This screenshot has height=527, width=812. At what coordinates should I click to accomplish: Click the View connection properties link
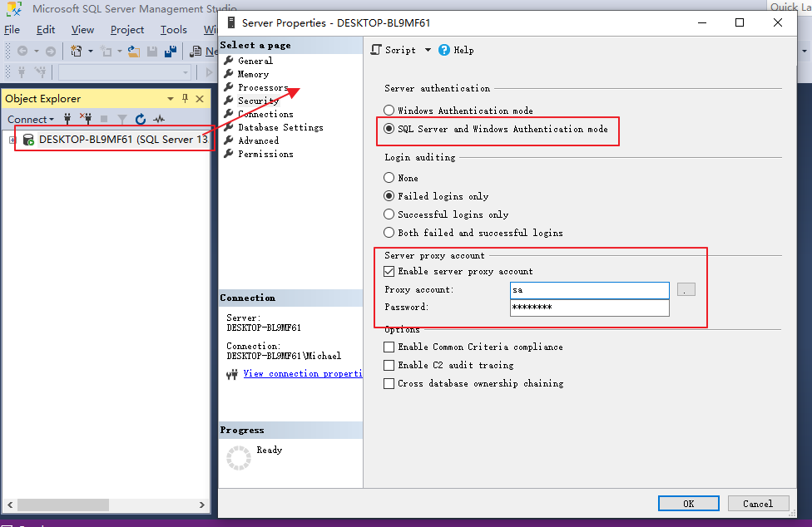(x=303, y=373)
